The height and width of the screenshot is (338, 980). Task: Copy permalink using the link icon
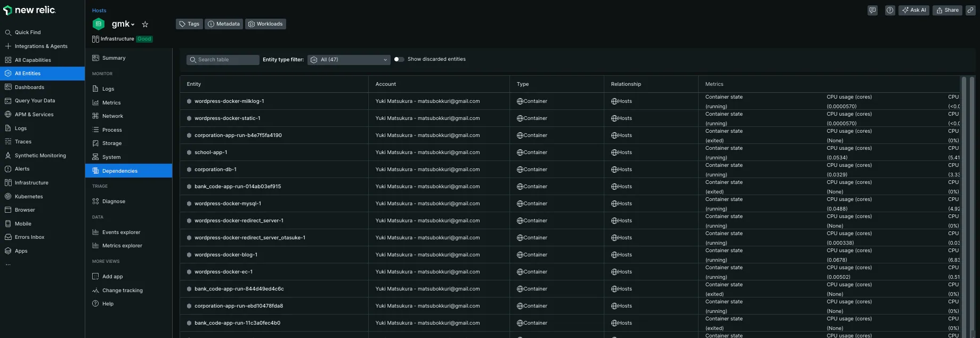click(970, 10)
